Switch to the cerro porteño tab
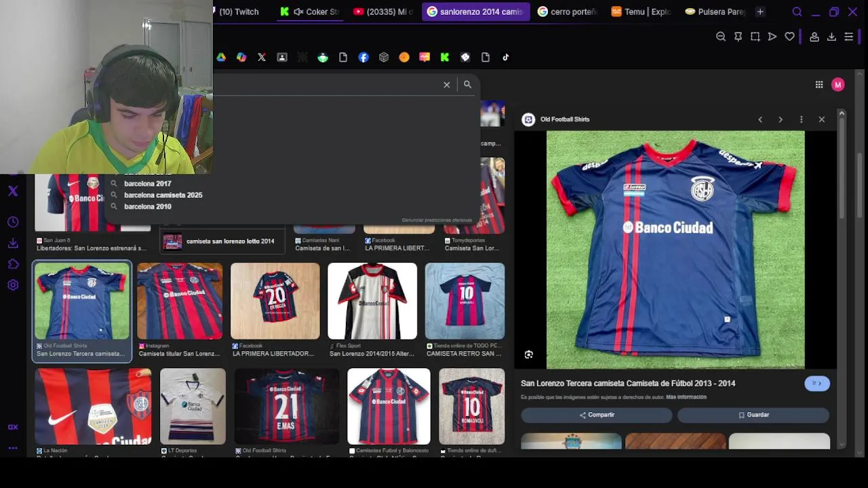This screenshot has height=488, width=868. pyautogui.click(x=567, y=12)
